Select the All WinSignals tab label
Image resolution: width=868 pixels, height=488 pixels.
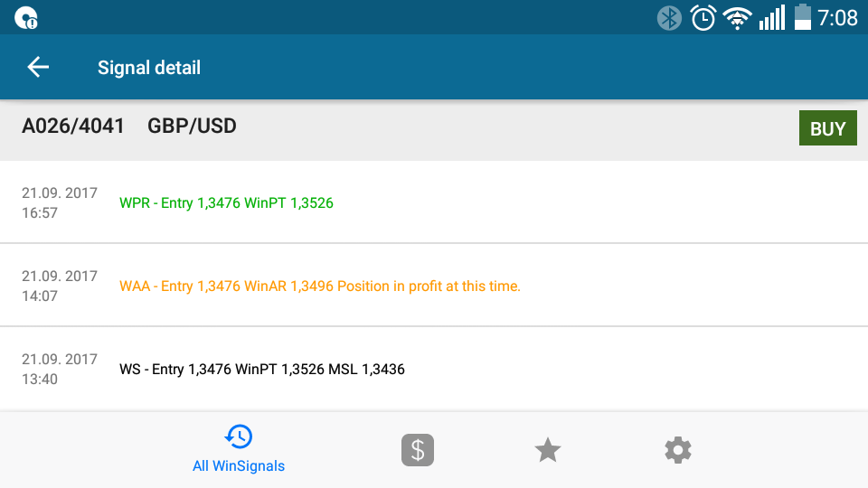pyautogui.click(x=239, y=466)
